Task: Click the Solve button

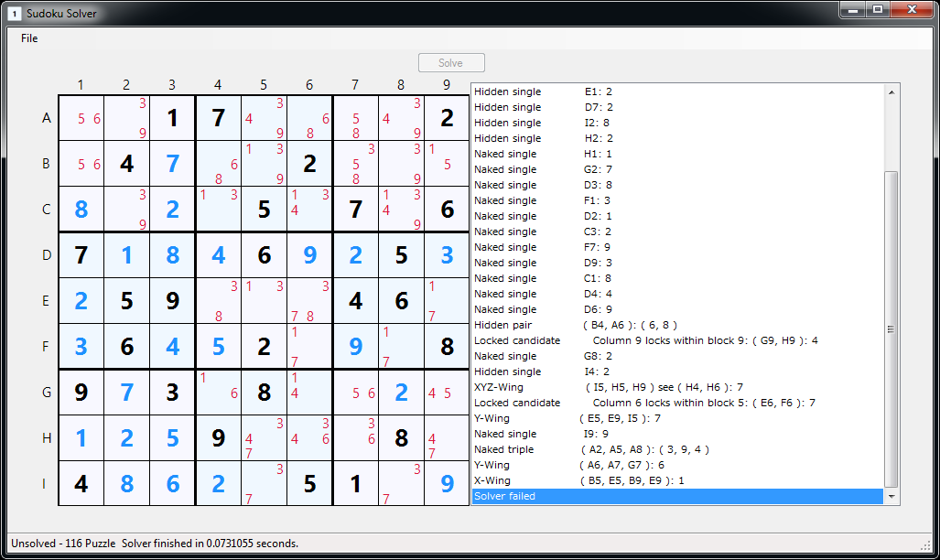Action: point(451,63)
